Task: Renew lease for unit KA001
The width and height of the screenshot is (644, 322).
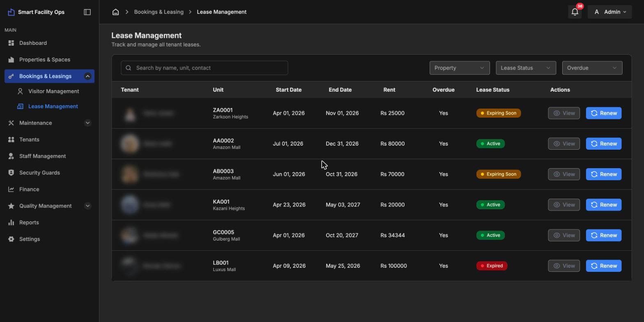Action: (603, 205)
